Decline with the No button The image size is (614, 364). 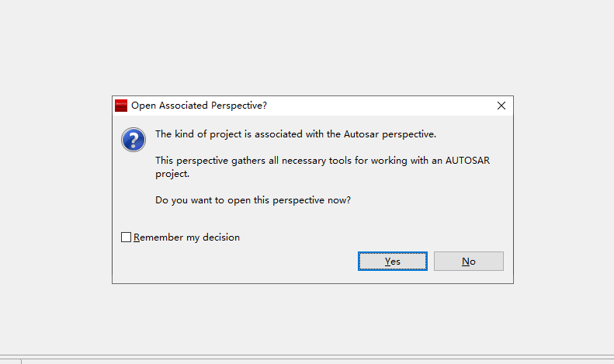click(x=468, y=262)
